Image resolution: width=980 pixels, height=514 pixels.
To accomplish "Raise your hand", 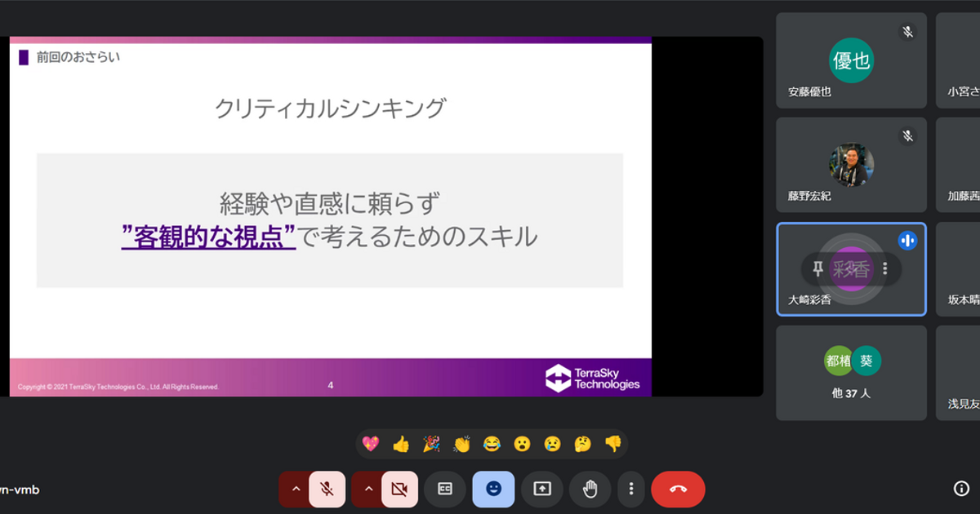I will (x=590, y=489).
